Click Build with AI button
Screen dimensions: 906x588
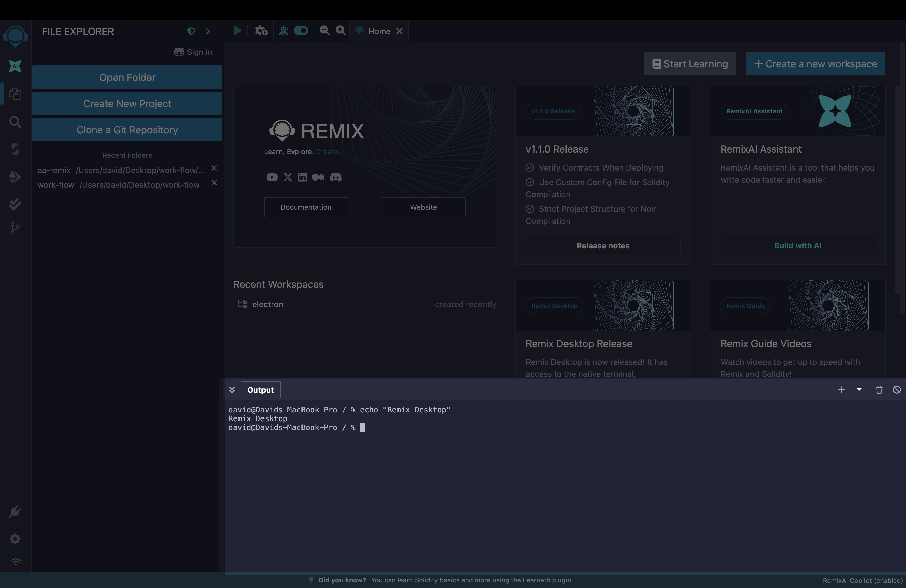(798, 246)
